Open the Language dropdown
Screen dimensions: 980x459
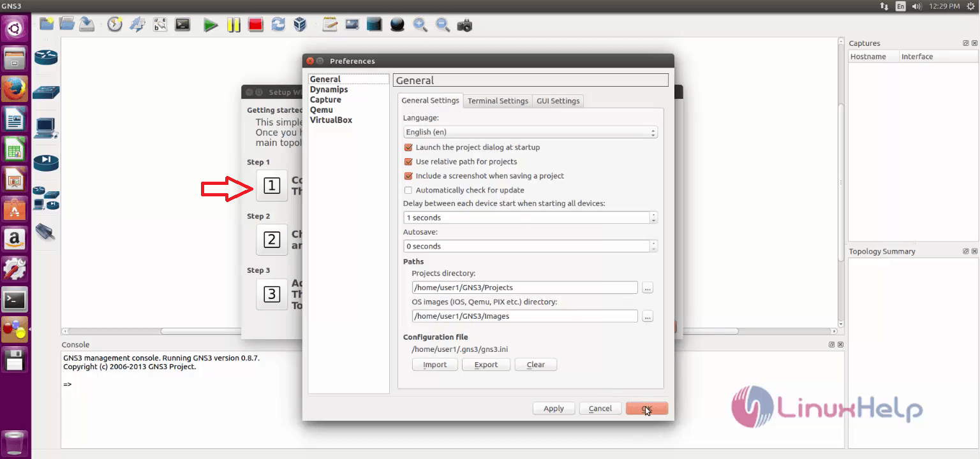530,132
